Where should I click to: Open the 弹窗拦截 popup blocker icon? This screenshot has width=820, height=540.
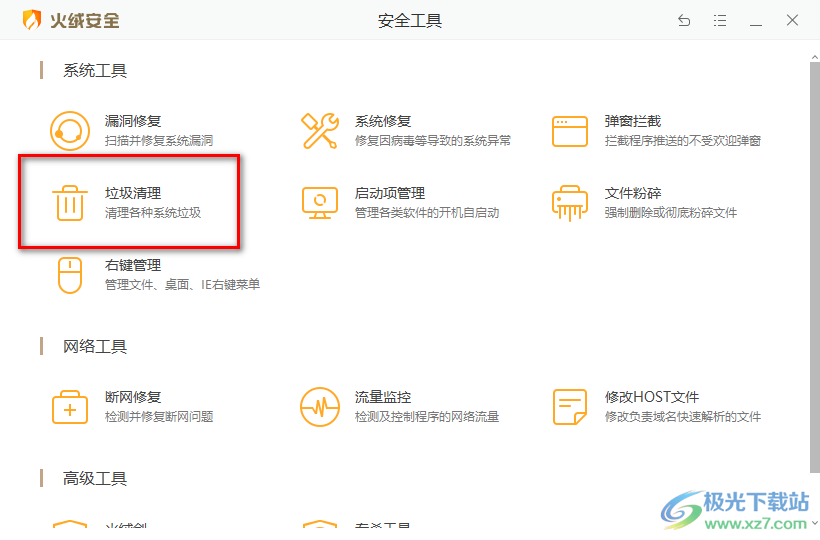pyautogui.click(x=570, y=131)
